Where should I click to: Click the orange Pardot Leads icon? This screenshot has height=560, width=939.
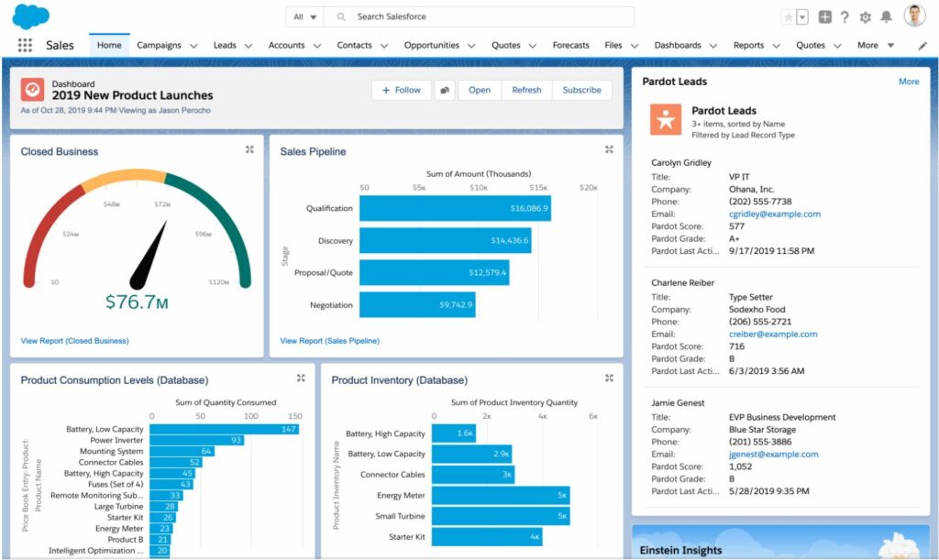(x=666, y=120)
